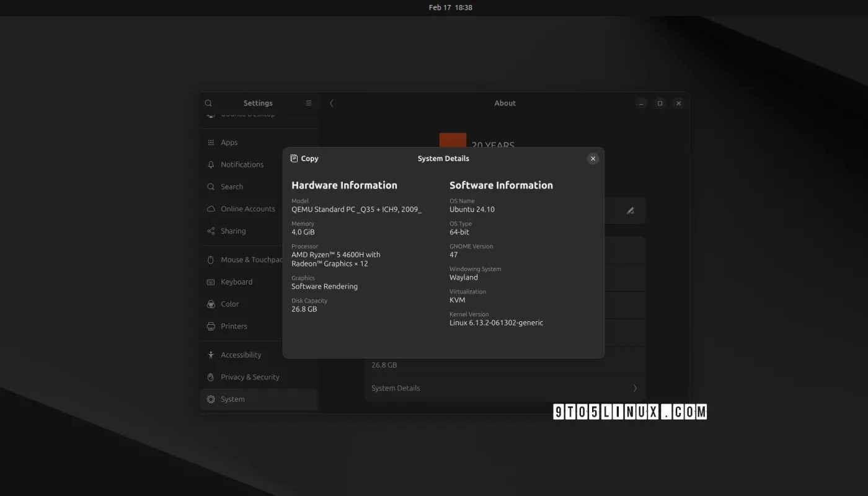Viewport: 868px width, 496px height.
Task: Click the model value QEMU Standard PC
Action: point(356,210)
